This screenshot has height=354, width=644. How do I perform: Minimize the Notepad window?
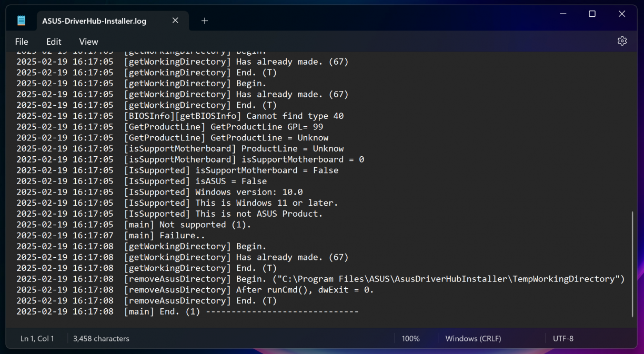coord(562,14)
